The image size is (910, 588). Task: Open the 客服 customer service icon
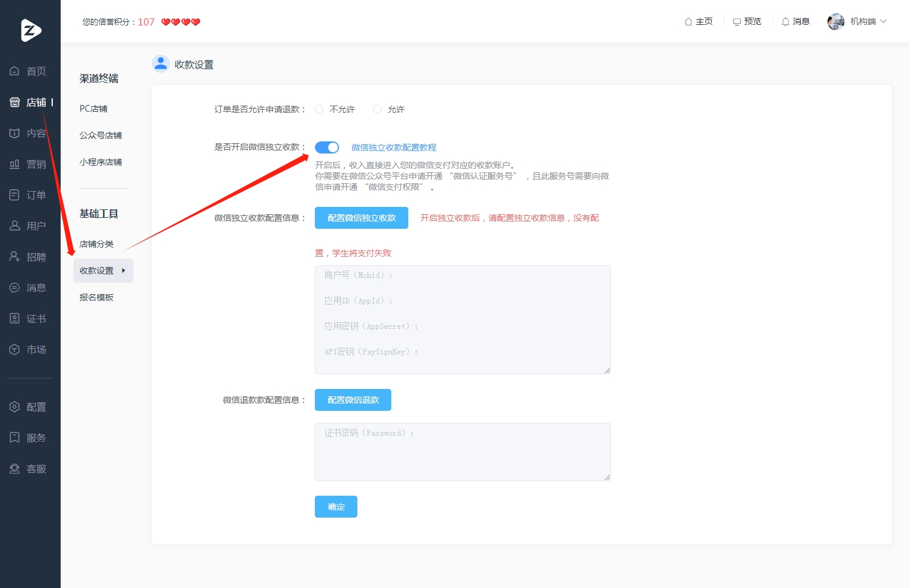point(15,468)
